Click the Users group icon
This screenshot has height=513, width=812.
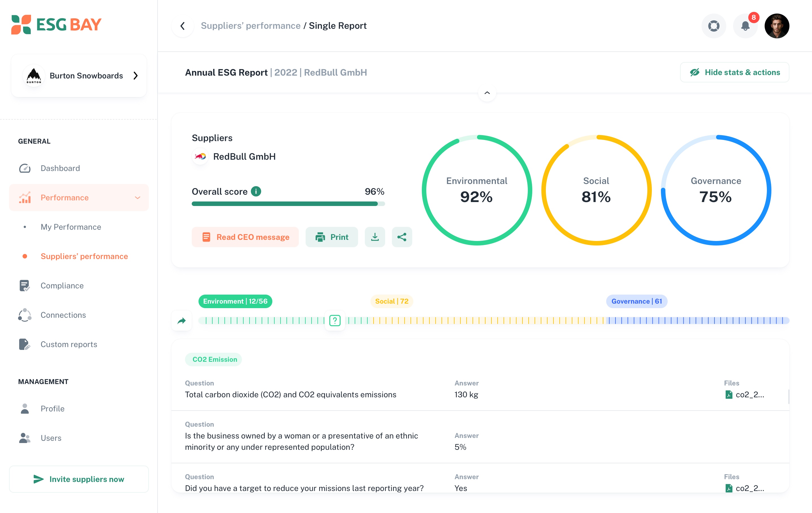click(25, 438)
